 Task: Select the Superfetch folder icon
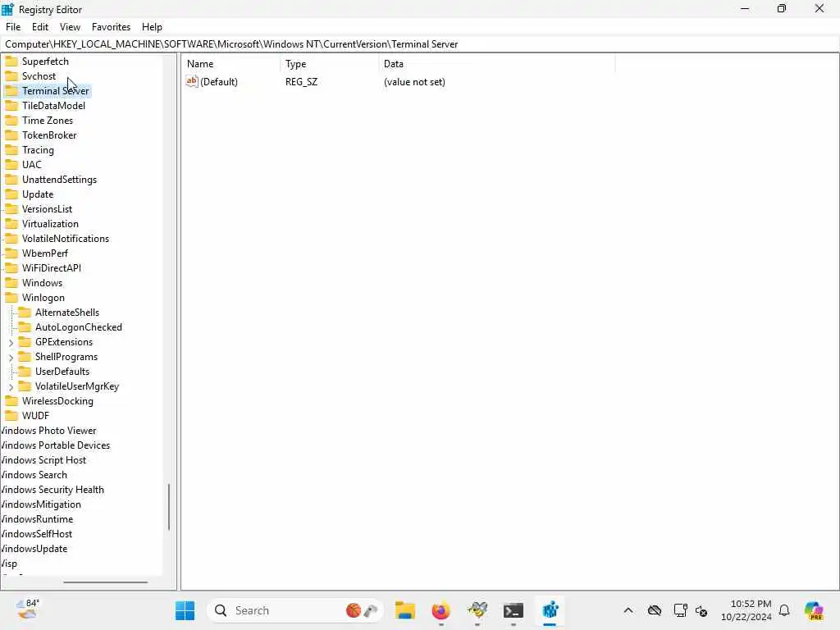tap(11, 61)
